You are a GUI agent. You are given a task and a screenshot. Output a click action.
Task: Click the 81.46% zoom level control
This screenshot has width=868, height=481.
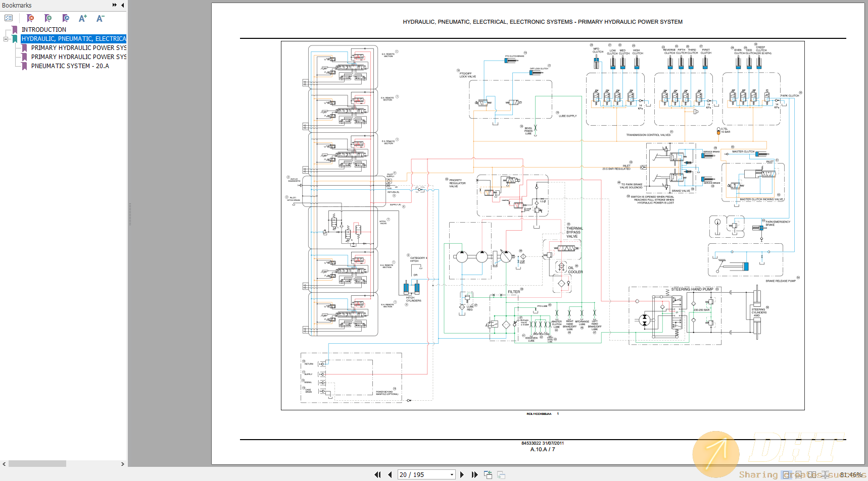tap(851, 474)
